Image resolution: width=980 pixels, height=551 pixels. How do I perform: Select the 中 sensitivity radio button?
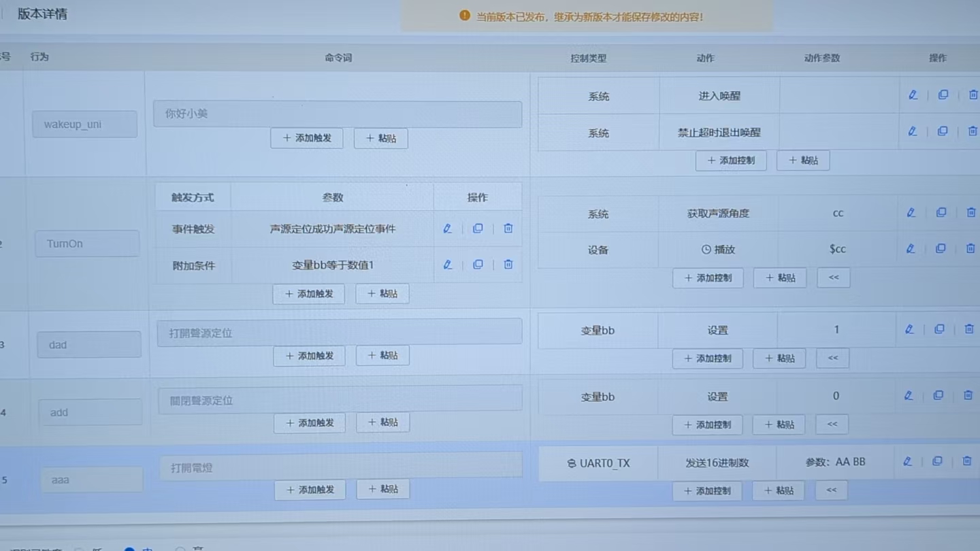click(x=129, y=548)
